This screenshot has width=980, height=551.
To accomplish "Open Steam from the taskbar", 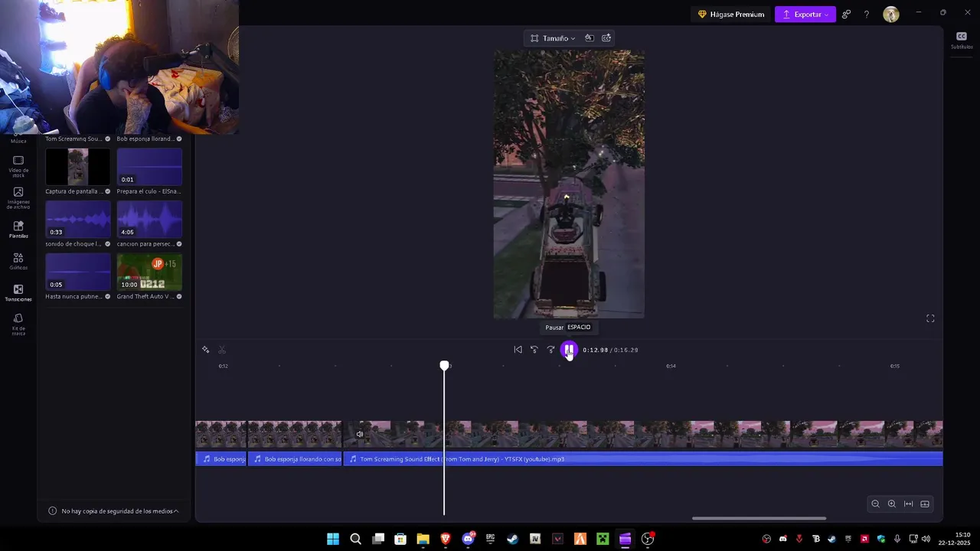I will pos(512,539).
